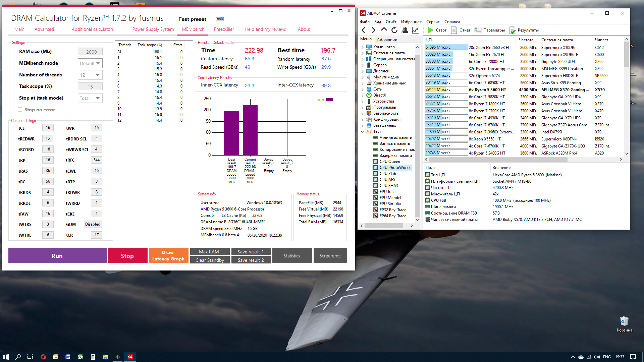Screen dimensions: 644x362
Task: Navigate back with left arrow icon
Action: [x=364, y=30]
